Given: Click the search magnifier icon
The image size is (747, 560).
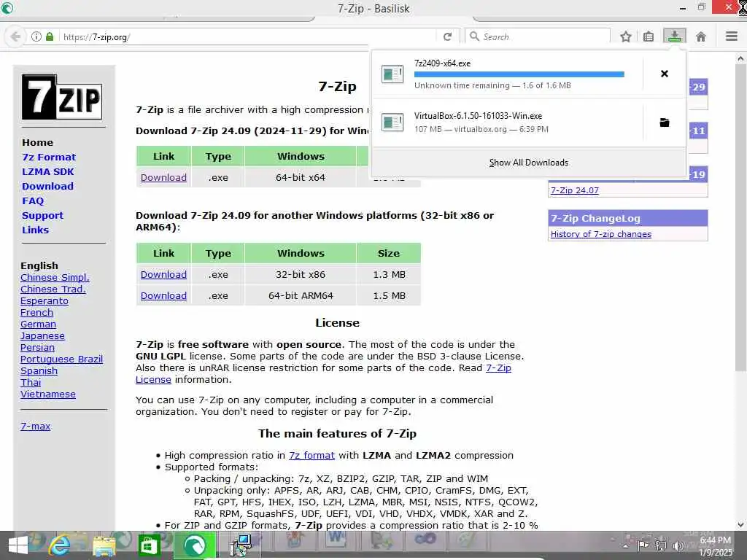Looking at the screenshot, I should tap(474, 36).
